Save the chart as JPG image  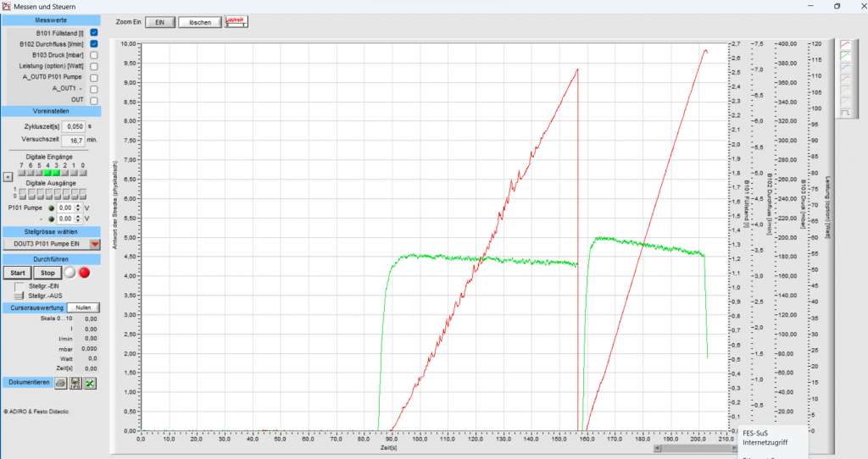(x=75, y=384)
